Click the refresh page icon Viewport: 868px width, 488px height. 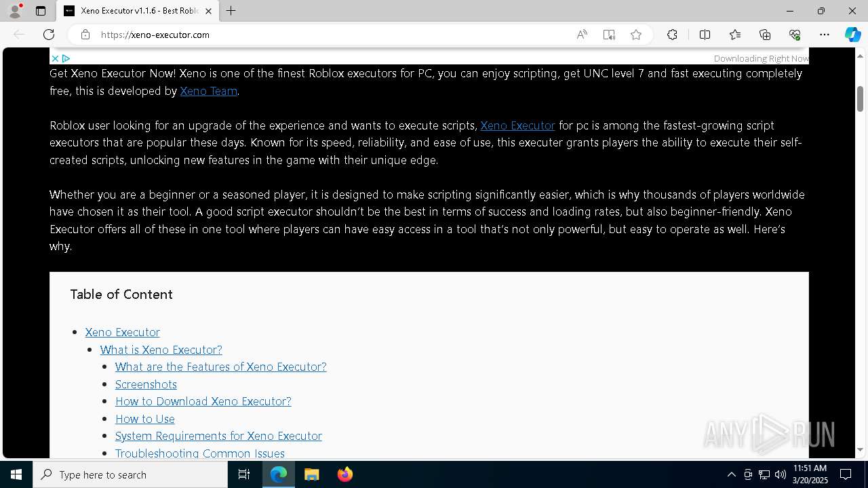[49, 35]
